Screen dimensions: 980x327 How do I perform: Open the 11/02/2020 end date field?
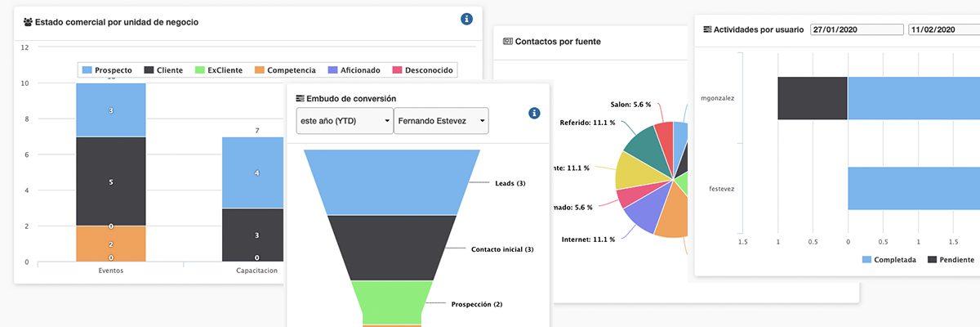point(943,29)
